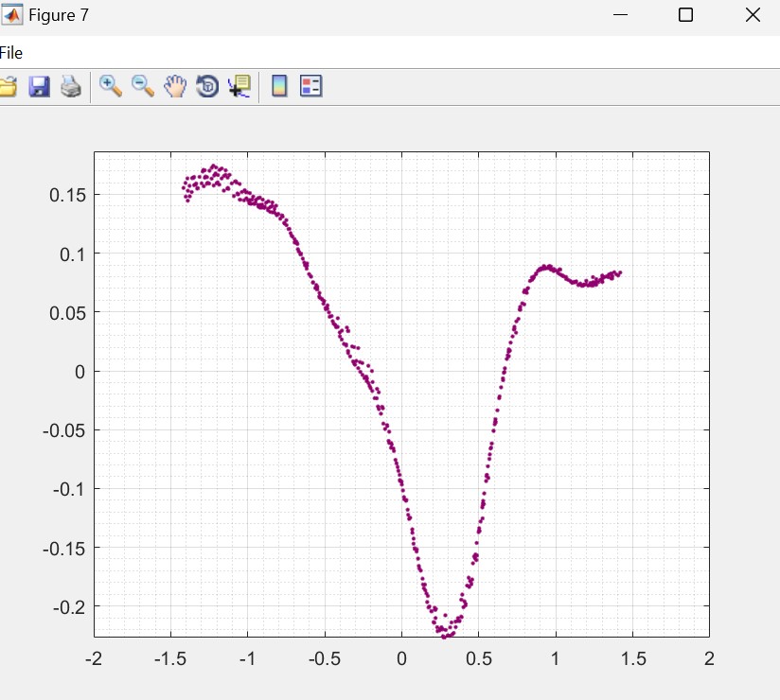Print the figure using the printer icon
This screenshot has height=700, width=780.
point(71,87)
